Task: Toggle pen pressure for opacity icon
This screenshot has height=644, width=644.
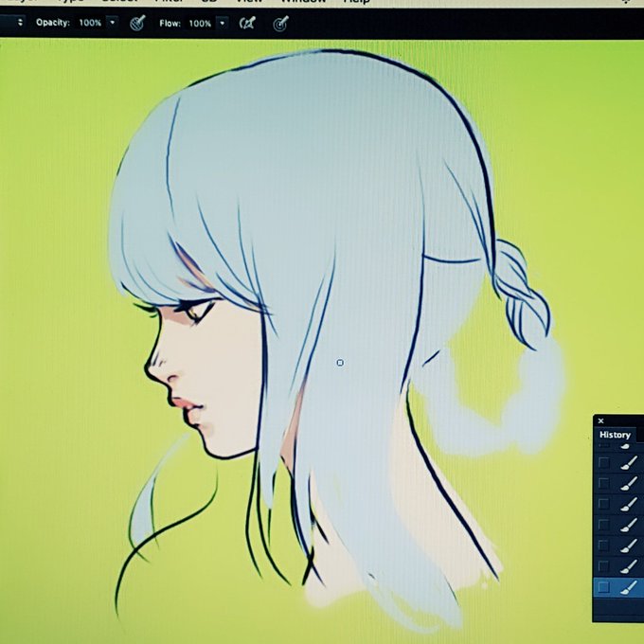Action: pos(137,23)
